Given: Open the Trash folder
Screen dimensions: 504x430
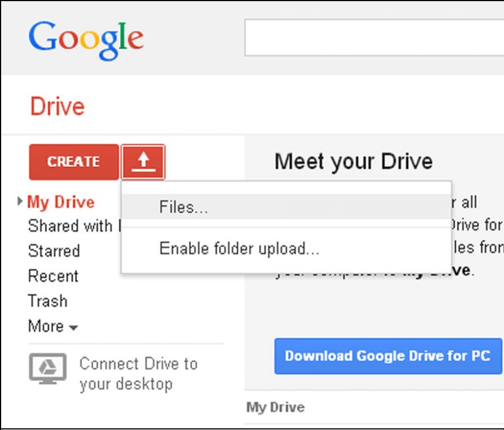Looking at the screenshot, I should [48, 301].
